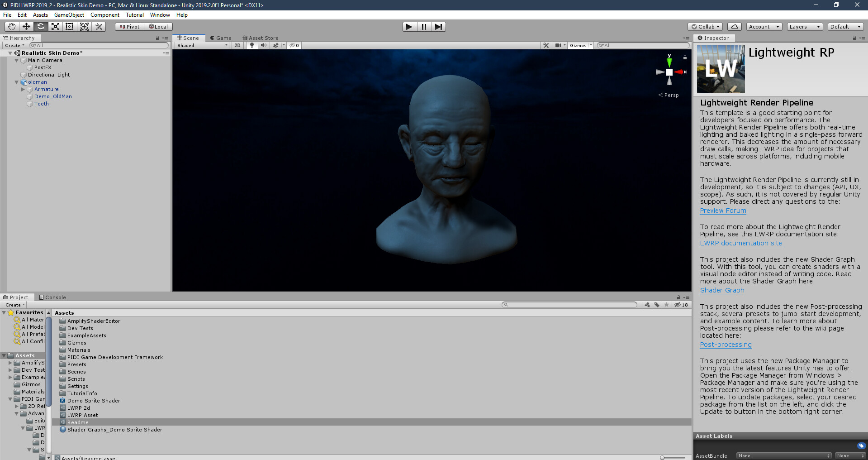This screenshot has width=868, height=460.
Task: Open Hierarchy Create dropdown
Action: coord(14,45)
